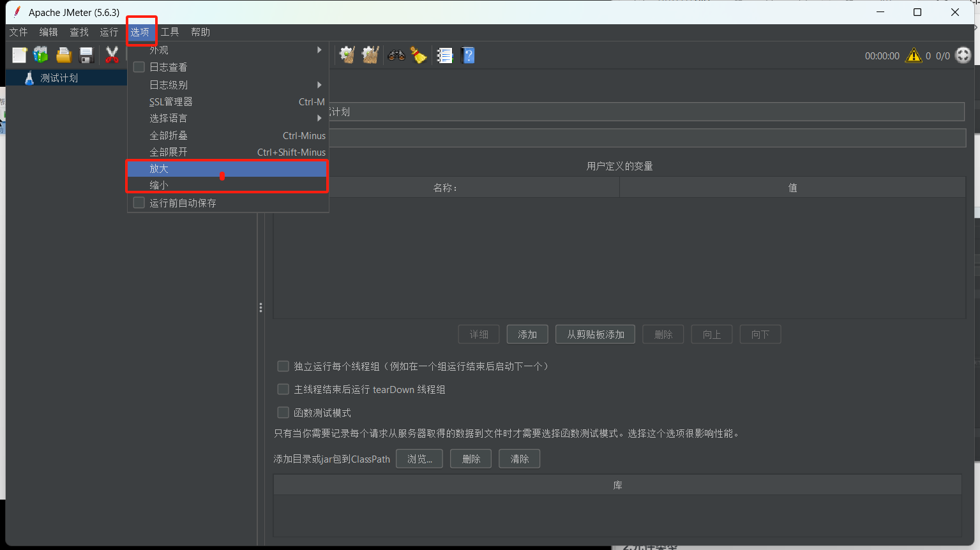Image resolution: width=980 pixels, height=550 pixels.
Task: Check 独立运行每个线程组 option
Action: 283,366
